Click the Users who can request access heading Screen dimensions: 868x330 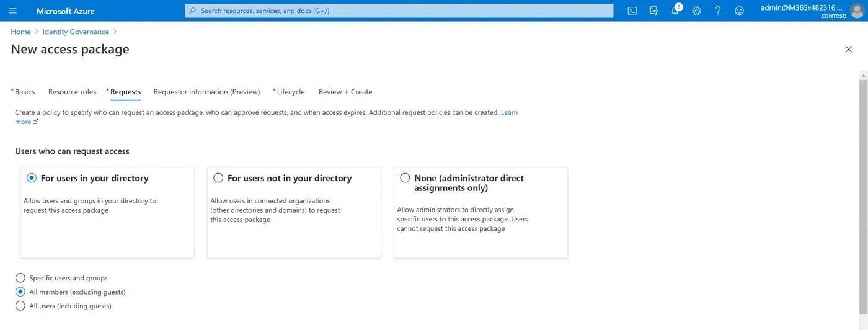point(72,151)
